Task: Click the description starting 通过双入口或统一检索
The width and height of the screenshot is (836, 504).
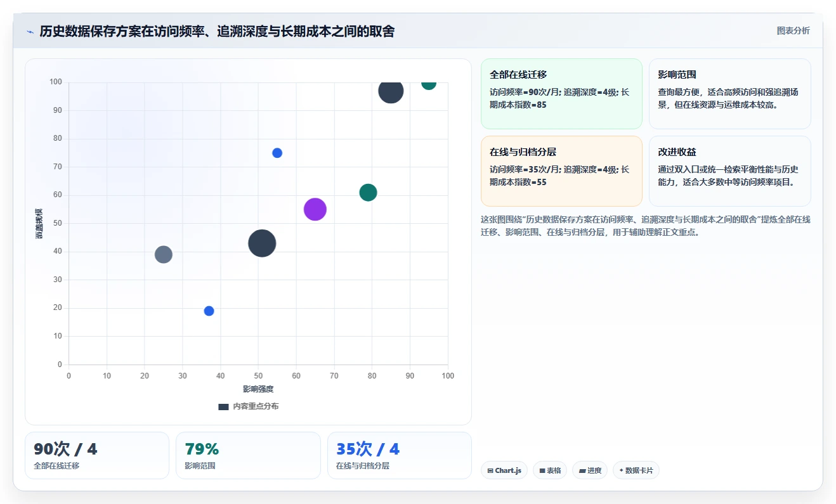Action: click(728, 176)
